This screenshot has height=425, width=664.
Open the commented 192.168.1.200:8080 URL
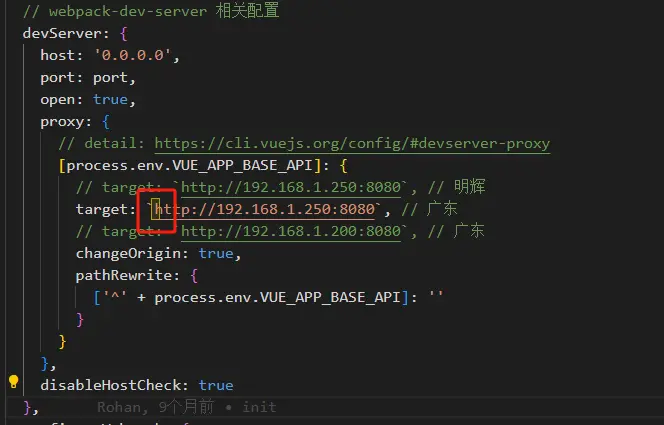pos(291,231)
